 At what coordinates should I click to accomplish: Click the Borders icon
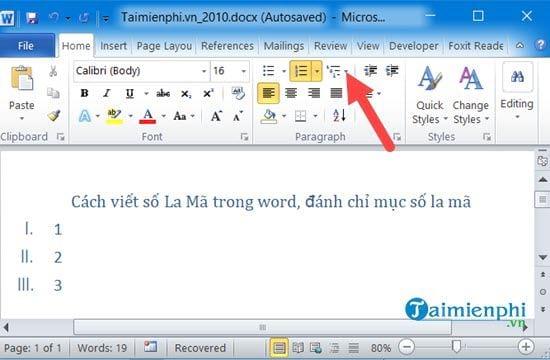[x=301, y=116]
